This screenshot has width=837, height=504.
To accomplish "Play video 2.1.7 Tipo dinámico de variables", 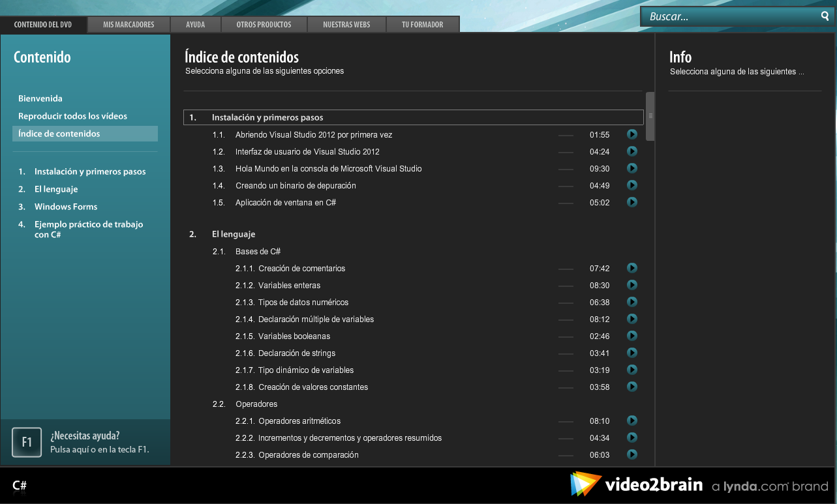I will pos(632,370).
